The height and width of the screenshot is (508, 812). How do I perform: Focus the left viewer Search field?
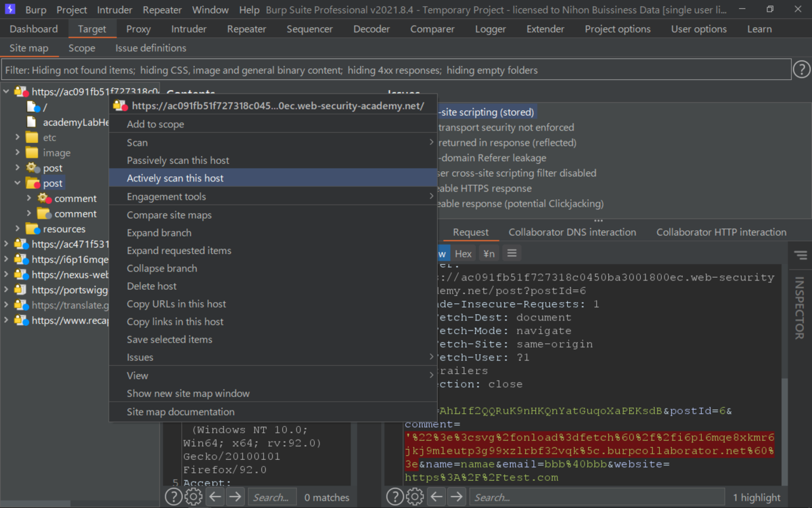[271, 497]
